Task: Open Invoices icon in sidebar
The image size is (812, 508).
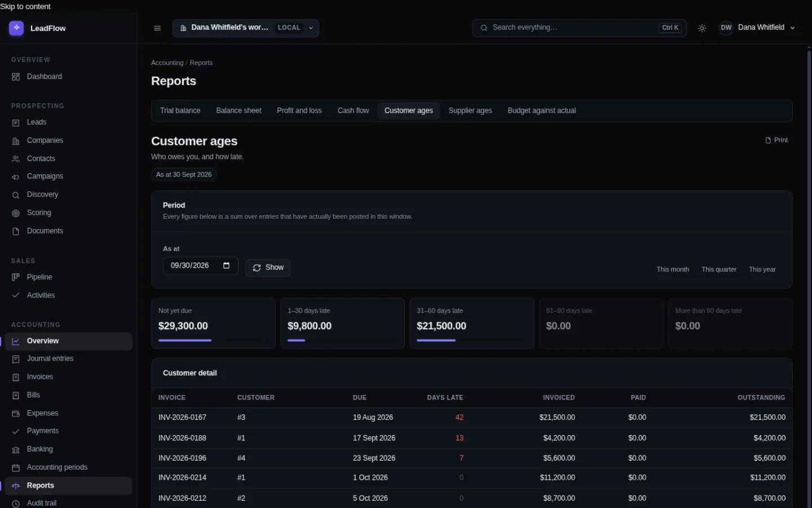Action: pyautogui.click(x=16, y=377)
